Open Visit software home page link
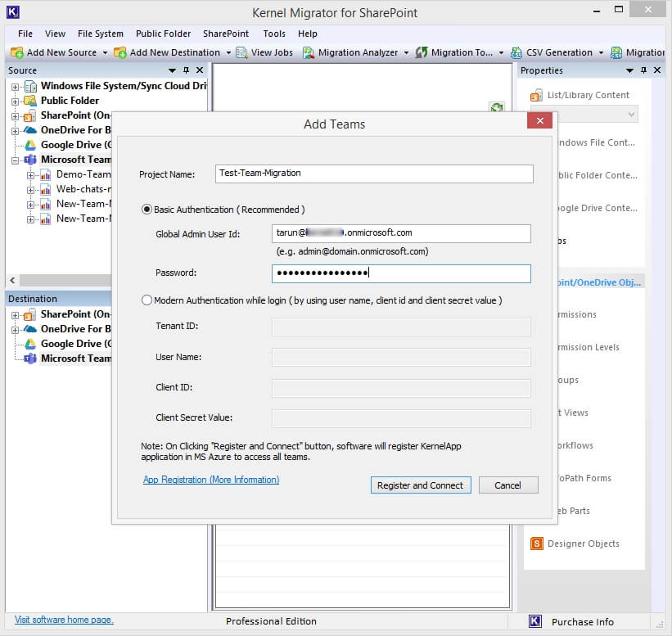Viewport: 672px width, 636px height. (x=64, y=620)
